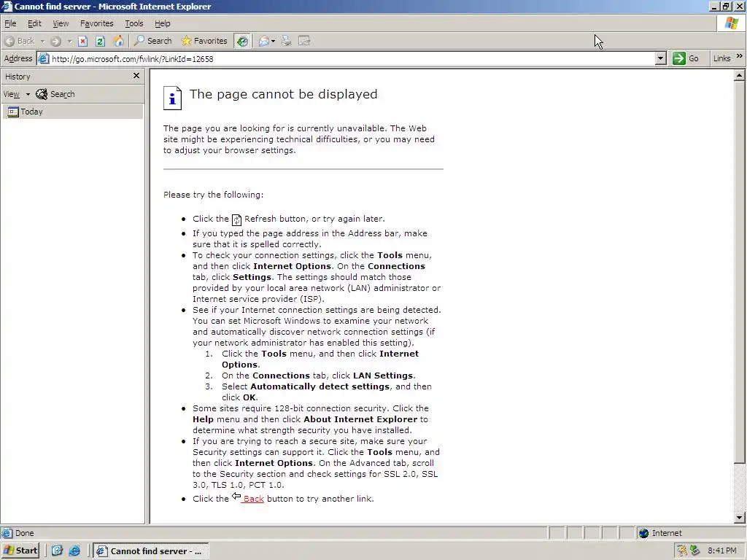Launch Internet Explorer from quick launch
Screen dimensions: 747x560
pyautogui.click(x=75, y=551)
